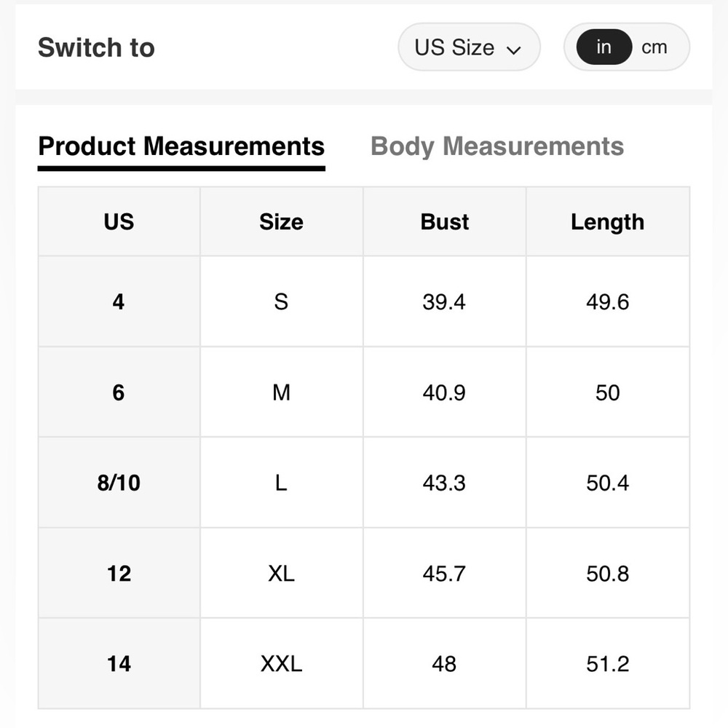
Task: Open the US Size dropdown
Action: pyautogui.click(x=468, y=47)
